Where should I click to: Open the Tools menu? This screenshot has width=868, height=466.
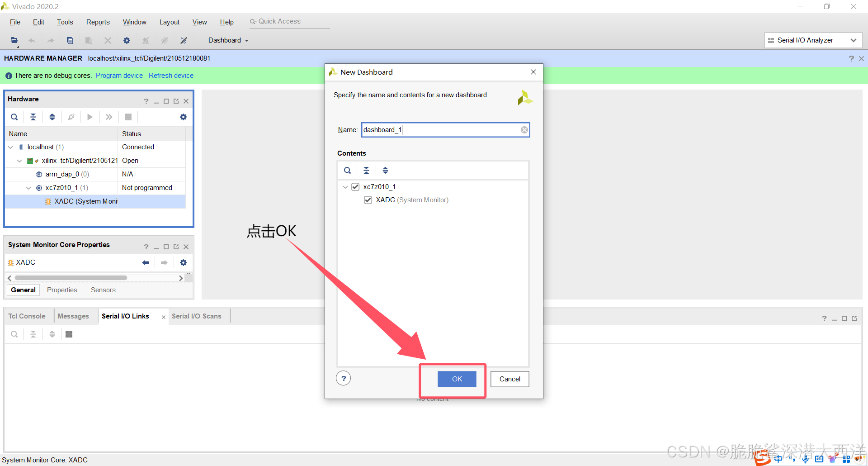pyautogui.click(x=65, y=22)
